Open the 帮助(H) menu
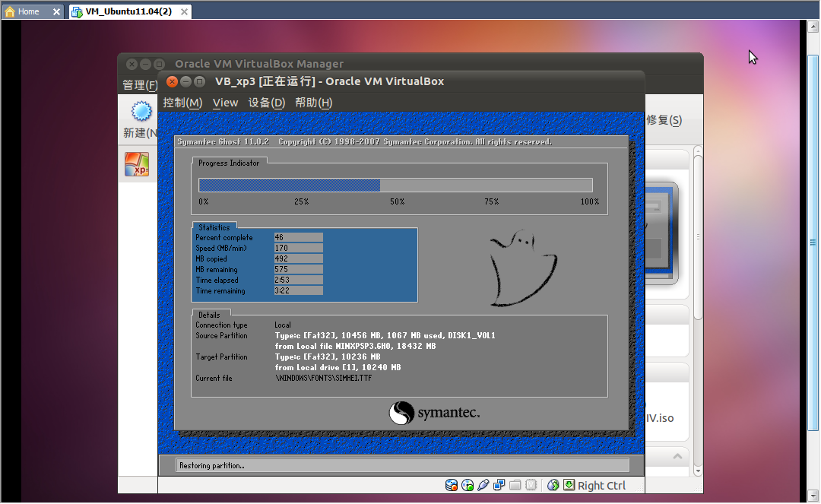This screenshot has height=504, width=821. [x=314, y=103]
